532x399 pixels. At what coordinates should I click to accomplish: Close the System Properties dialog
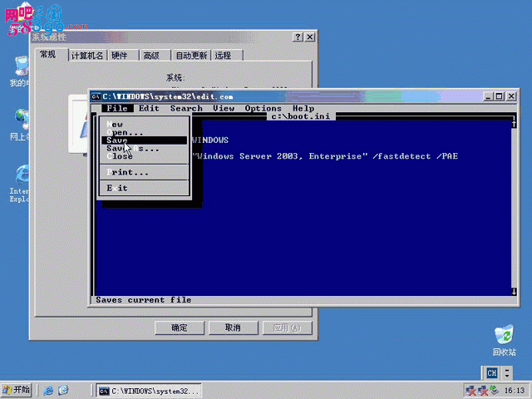[x=310, y=37]
